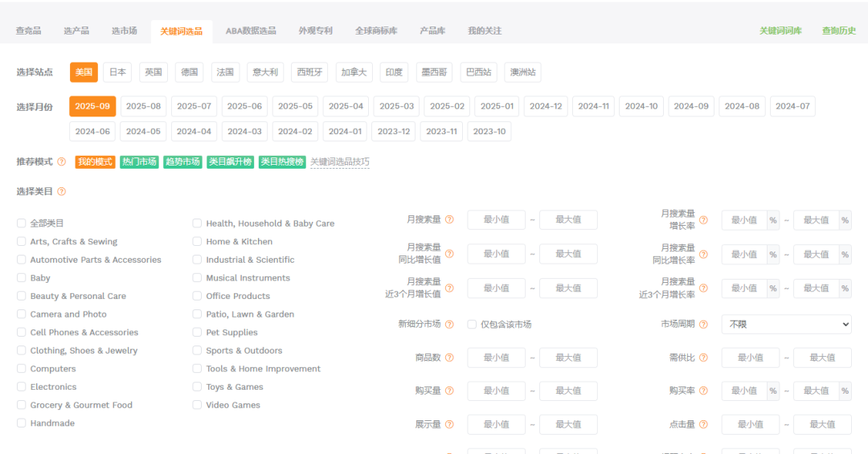Enable Electronics category checkbox
The image size is (868, 454).
tap(22, 387)
